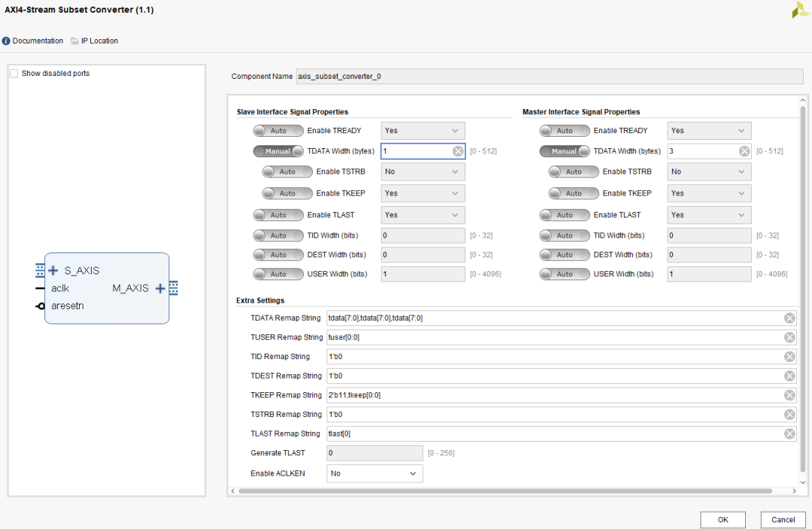Toggle slave TDATA Width Manual switch
The width and height of the screenshot is (812, 529).
pos(278,151)
